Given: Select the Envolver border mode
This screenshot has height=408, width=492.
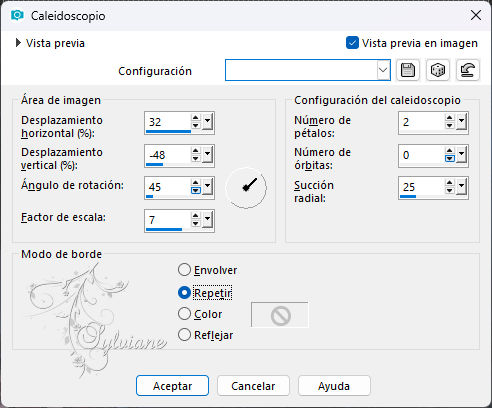Looking at the screenshot, I should (184, 270).
